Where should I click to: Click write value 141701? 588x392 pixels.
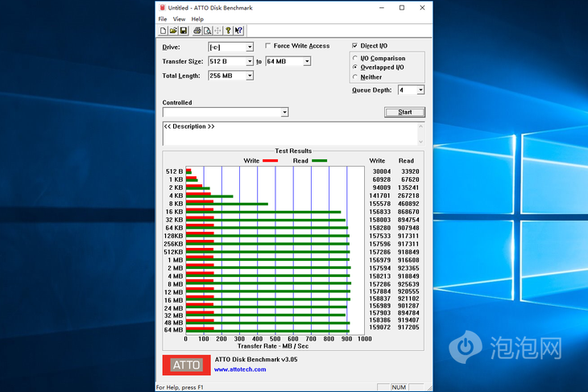(x=380, y=196)
